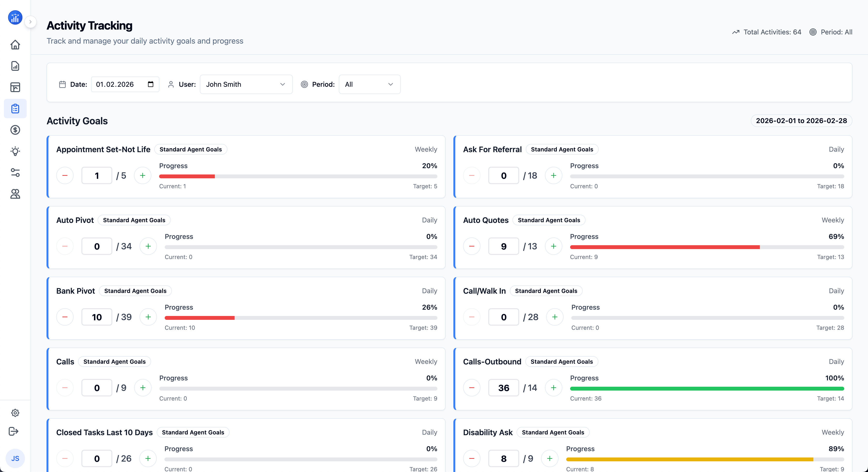Image resolution: width=868 pixels, height=472 pixels.
Task: Open the calendar picker in Date field
Action: tap(151, 84)
